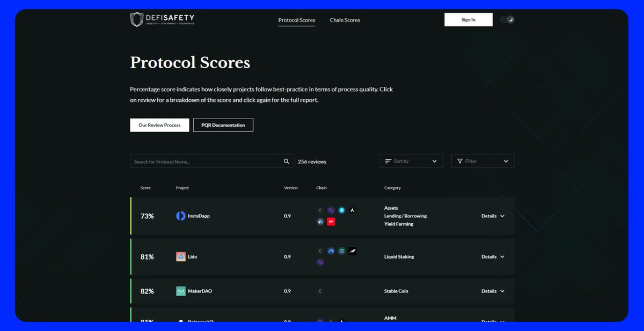
Task: Click the Lido project logo
Action: [x=181, y=257]
